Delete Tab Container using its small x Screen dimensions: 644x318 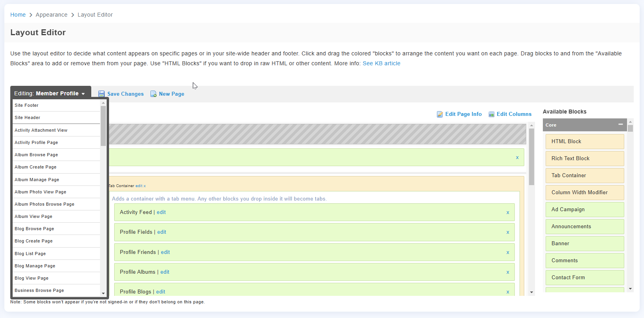tap(145, 186)
